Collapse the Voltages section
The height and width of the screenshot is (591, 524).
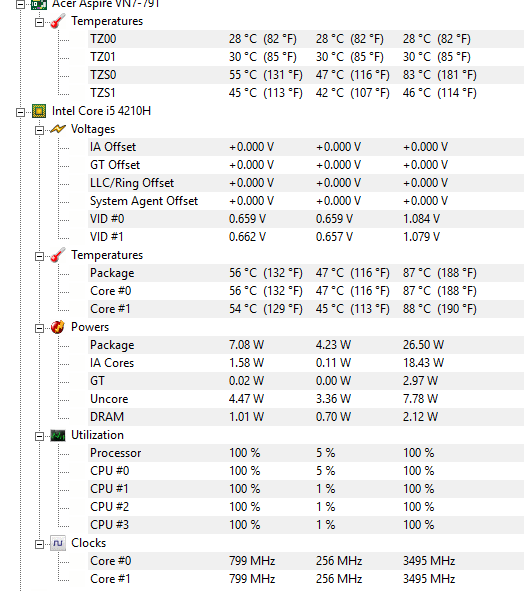(x=39, y=130)
